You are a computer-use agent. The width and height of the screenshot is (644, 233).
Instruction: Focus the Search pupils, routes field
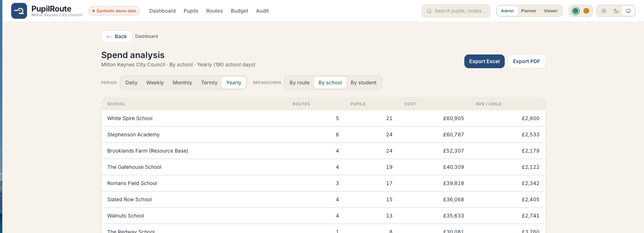(456, 11)
